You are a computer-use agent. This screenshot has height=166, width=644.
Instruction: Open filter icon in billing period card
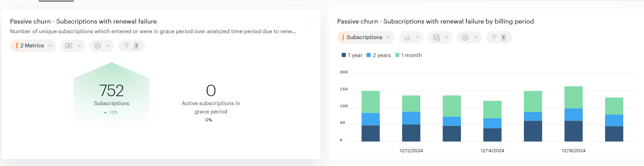coord(495,37)
